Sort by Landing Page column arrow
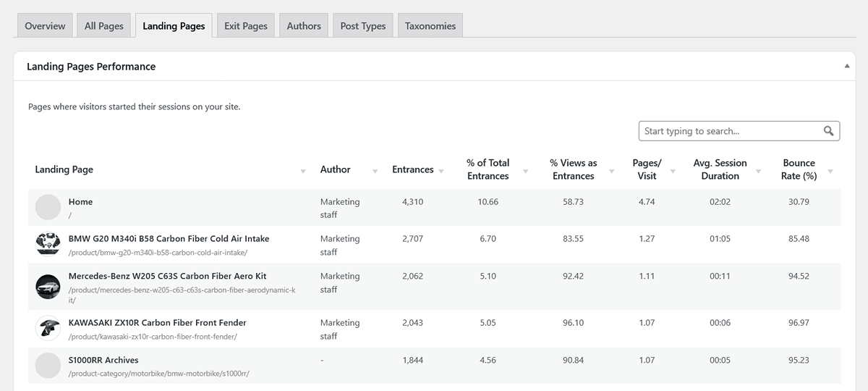 tap(303, 172)
